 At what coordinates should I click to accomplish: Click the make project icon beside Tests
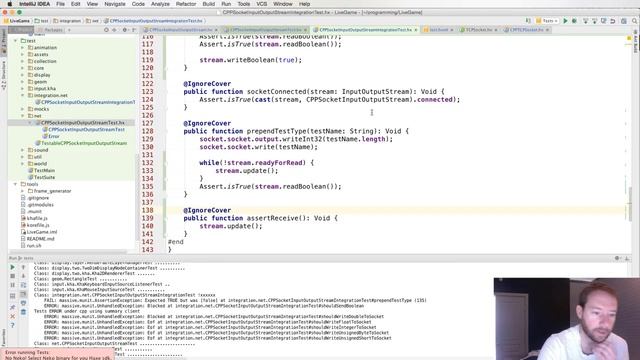[x=529, y=21]
